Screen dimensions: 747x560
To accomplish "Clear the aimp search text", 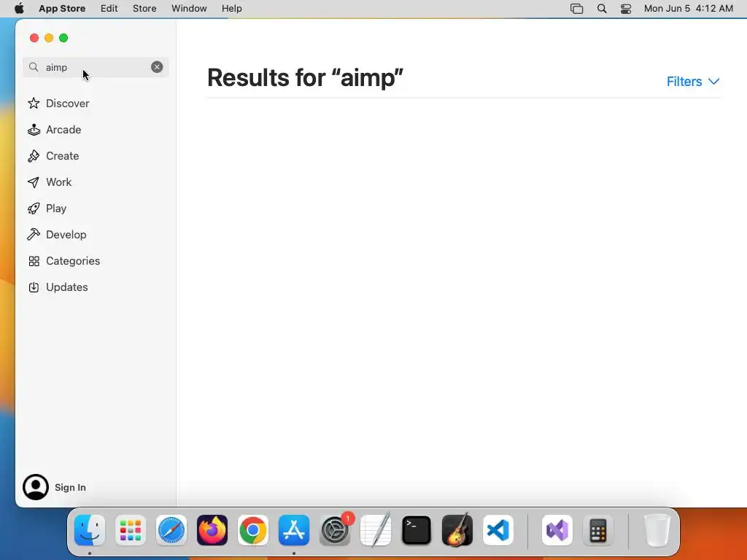I will tap(157, 67).
